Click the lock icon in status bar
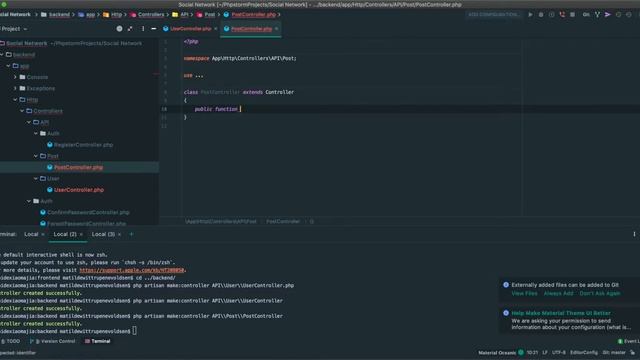Viewport: 640px width, 360px height. [632, 353]
